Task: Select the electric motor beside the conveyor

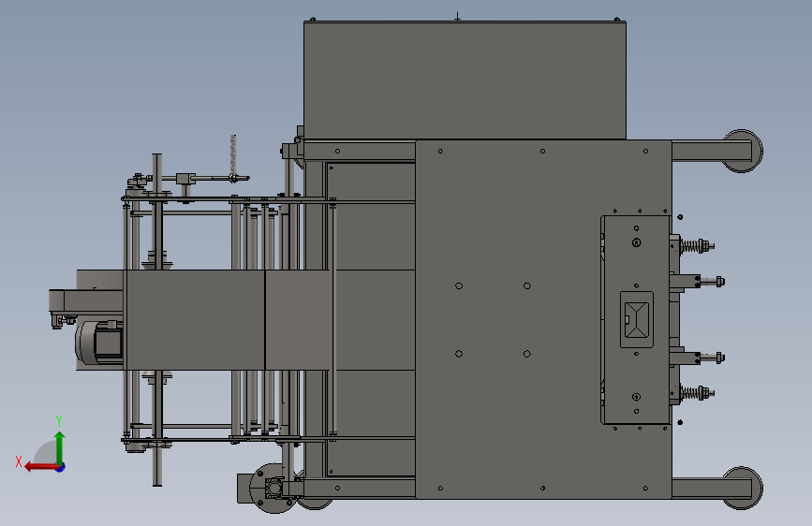Action: click(99, 343)
